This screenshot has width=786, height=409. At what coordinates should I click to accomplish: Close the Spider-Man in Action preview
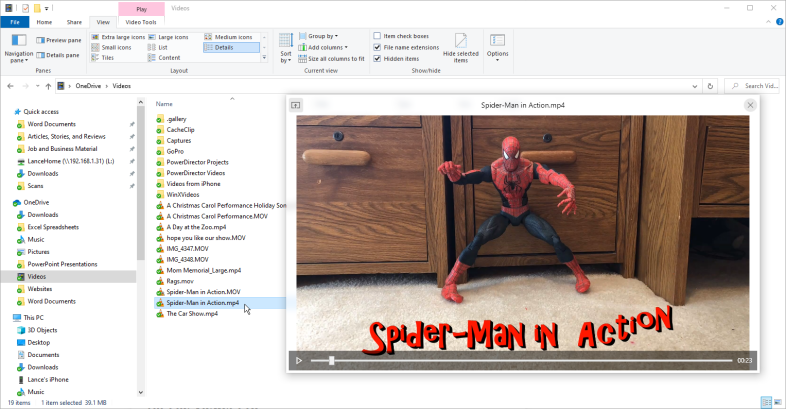tap(750, 105)
